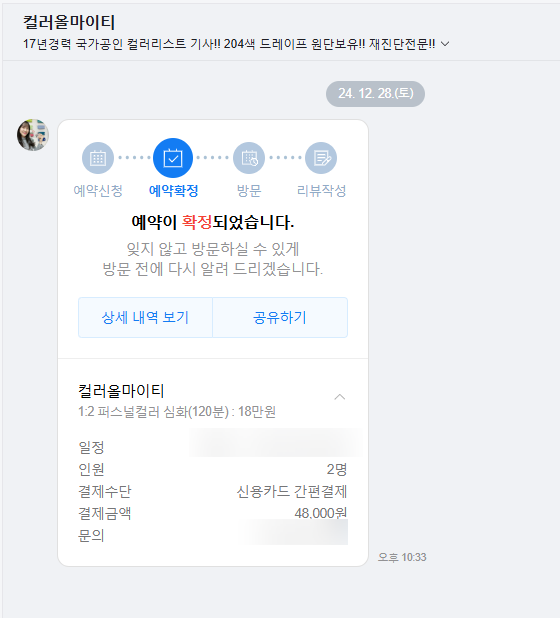
Task: Click the 예약이 확정되었습니다 heading
Action: pyautogui.click(x=213, y=222)
